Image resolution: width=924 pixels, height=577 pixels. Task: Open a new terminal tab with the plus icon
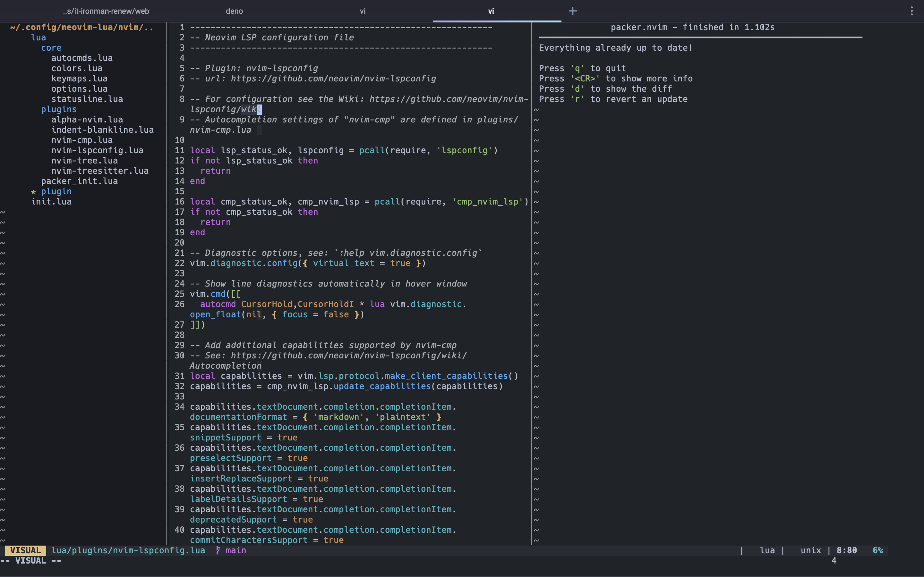point(572,11)
